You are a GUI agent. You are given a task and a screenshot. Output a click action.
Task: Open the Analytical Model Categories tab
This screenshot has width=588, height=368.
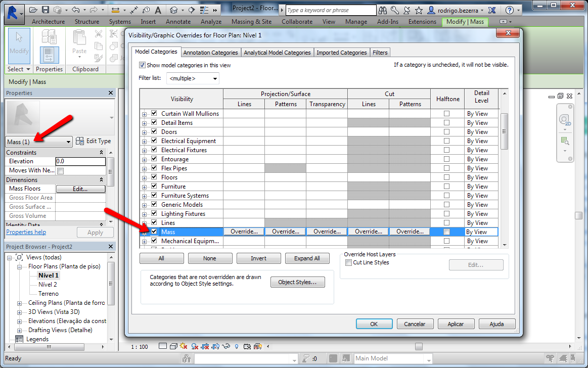click(277, 53)
